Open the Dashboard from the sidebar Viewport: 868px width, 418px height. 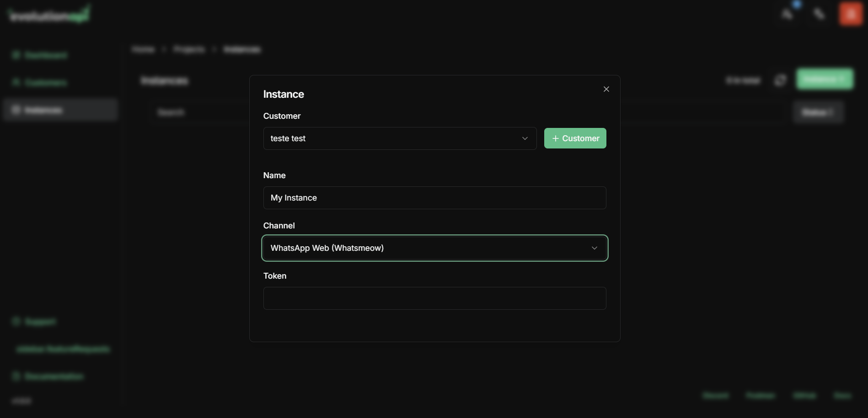[46, 55]
